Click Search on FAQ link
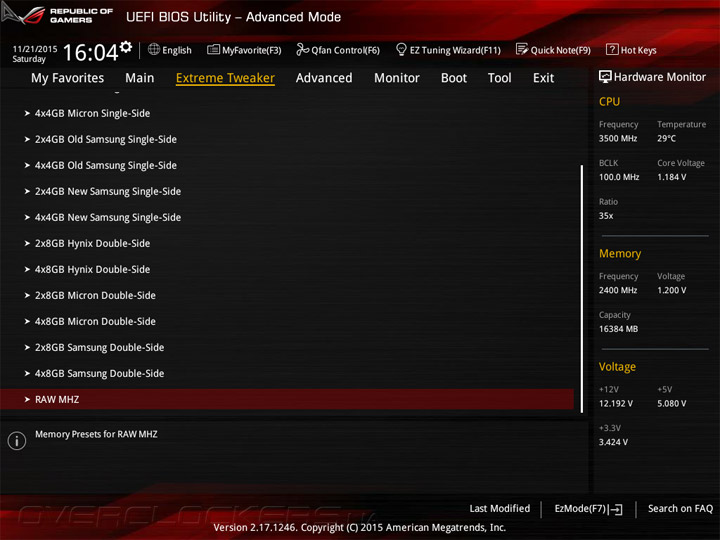This screenshot has height=540, width=720. pyautogui.click(x=681, y=508)
